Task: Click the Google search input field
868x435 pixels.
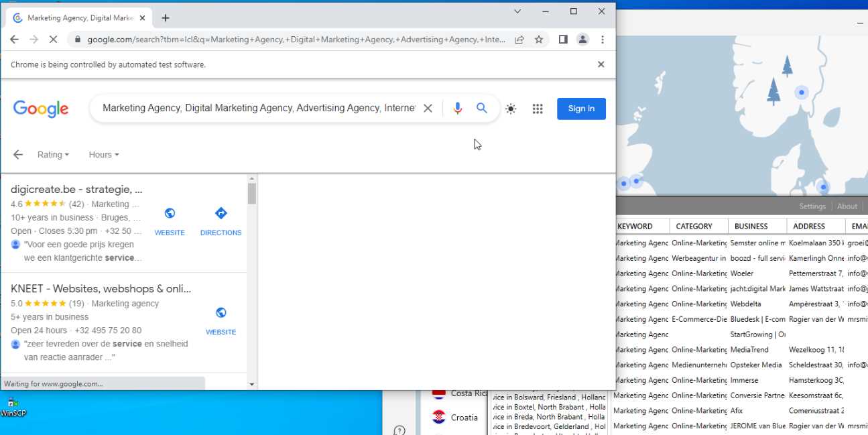Action: pos(258,109)
